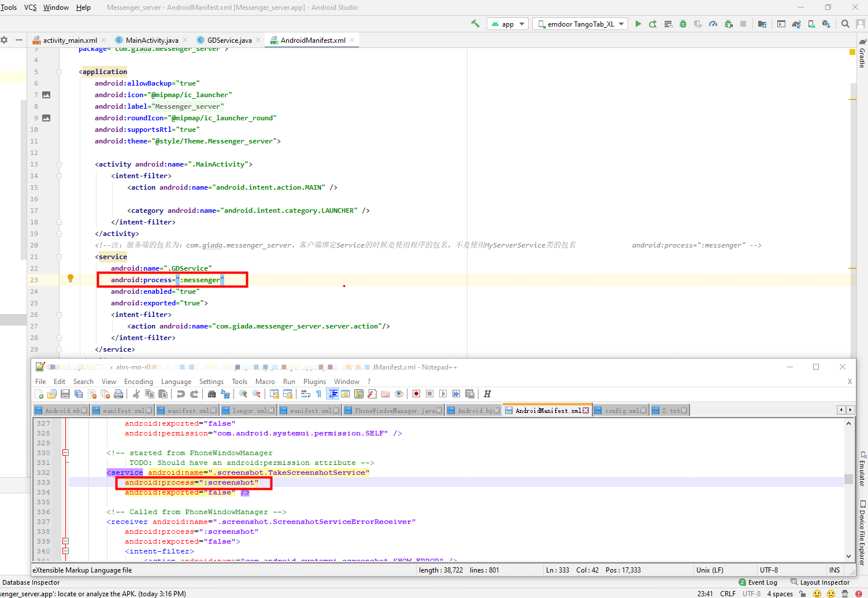Collapse Notepad++ fold marker on line 339
This screenshot has width=868, height=598.
tap(65, 541)
